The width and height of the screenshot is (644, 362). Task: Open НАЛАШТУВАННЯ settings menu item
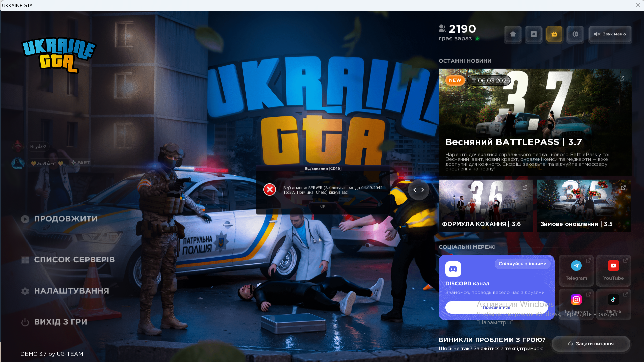point(71,291)
